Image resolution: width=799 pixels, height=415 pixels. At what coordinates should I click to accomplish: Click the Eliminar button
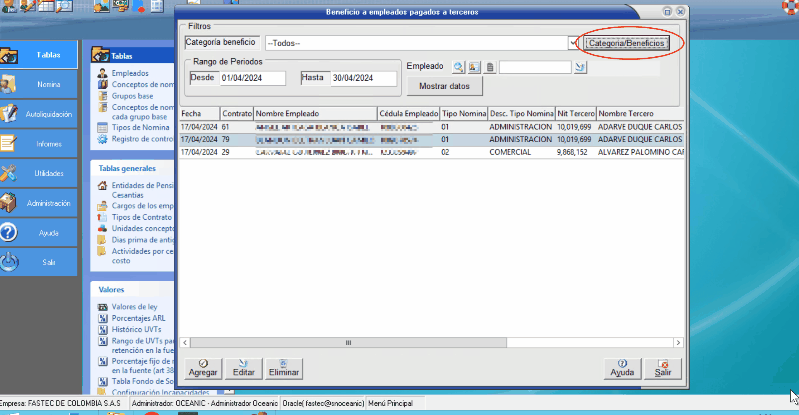pyautogui.click(x=284, y=367)
